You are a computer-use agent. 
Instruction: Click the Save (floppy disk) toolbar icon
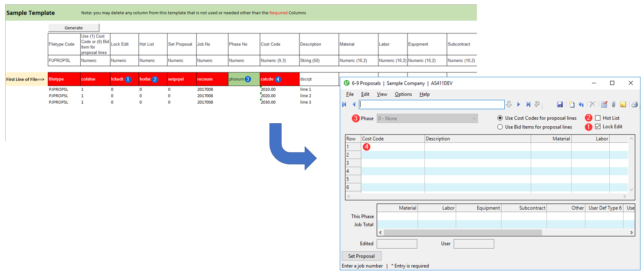[x=560, y=105]
